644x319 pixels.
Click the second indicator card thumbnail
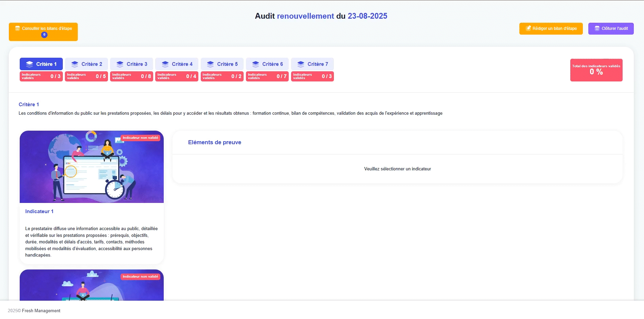pyautogui.click(x=92, y=285)
